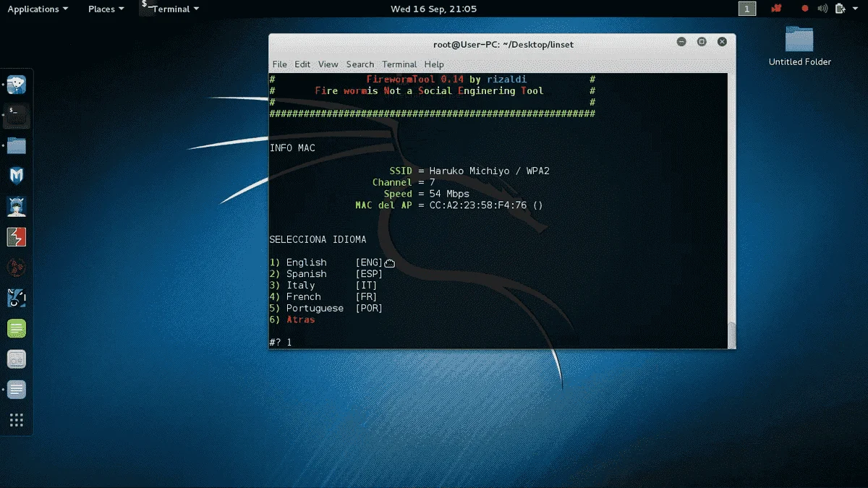Viewport: 868px width, 488px height.
Task: Launch the red and gray lightning dock icon
Action: coord(17,237)
